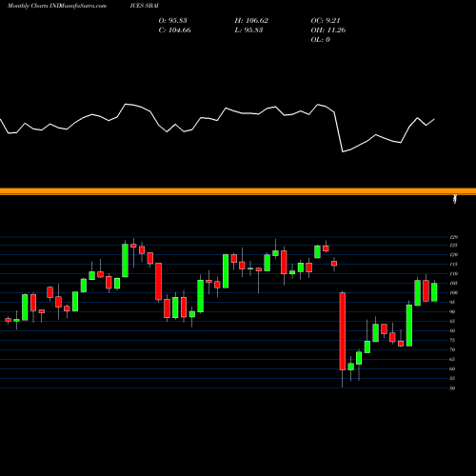Click the 'Monthly Charts' title text
This screenshot has height=476, width=476.
28,6
